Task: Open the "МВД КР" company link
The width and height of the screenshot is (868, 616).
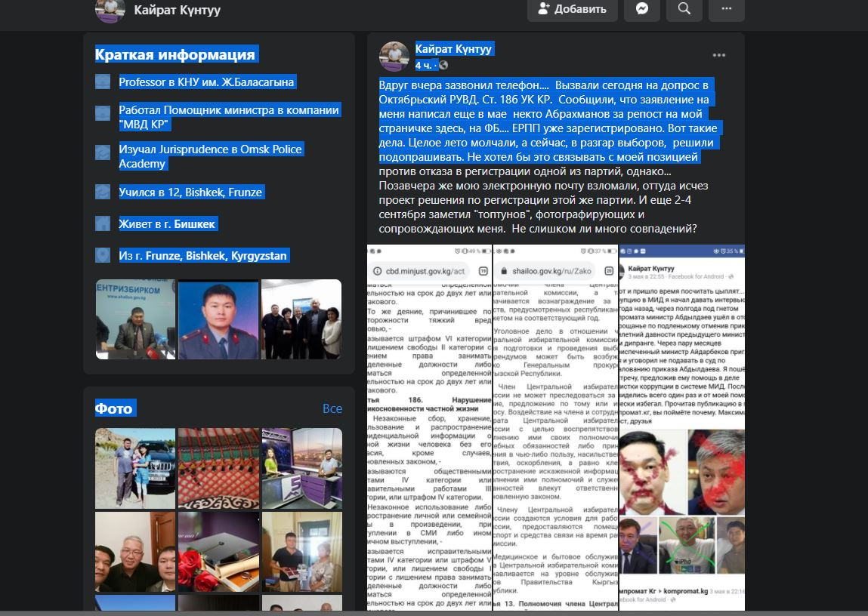Action: point(144,125)
